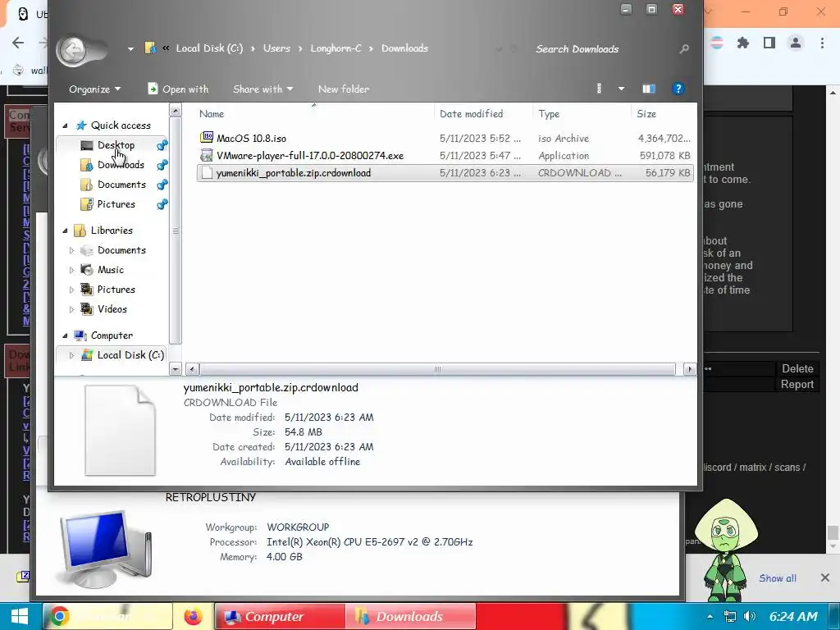Image resolution: width=840 pixels, height=630 pixels.
Task: Select Longhorn-C in the address breadcrumb
Action: tap(336, 48)
